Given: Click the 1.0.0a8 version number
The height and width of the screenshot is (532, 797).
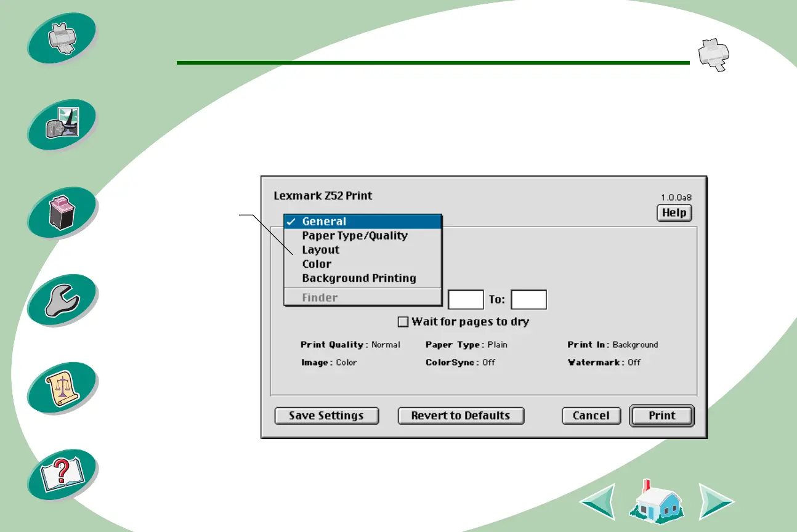Looking at the screenshot, I should (676, 198).
